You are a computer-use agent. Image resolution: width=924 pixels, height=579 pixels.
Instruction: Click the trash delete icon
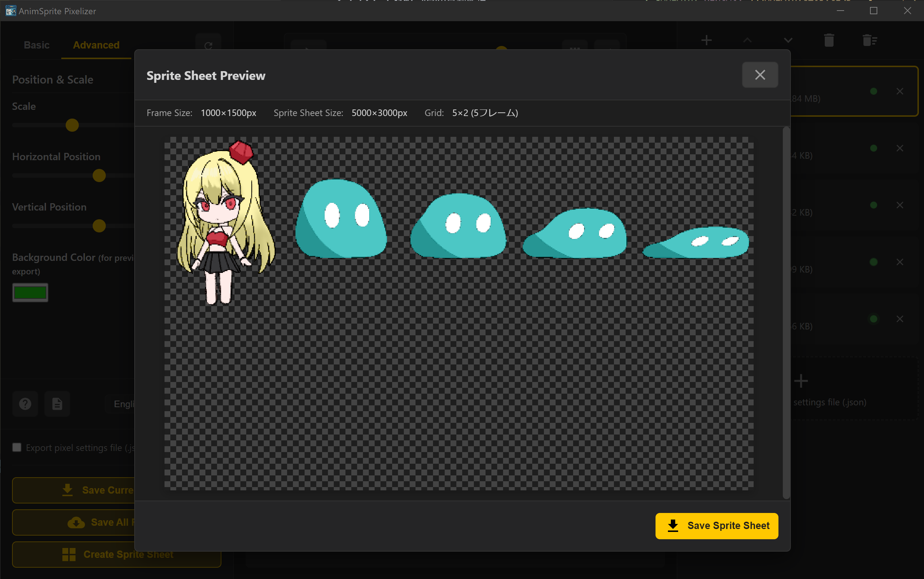[x=829, y=40]
